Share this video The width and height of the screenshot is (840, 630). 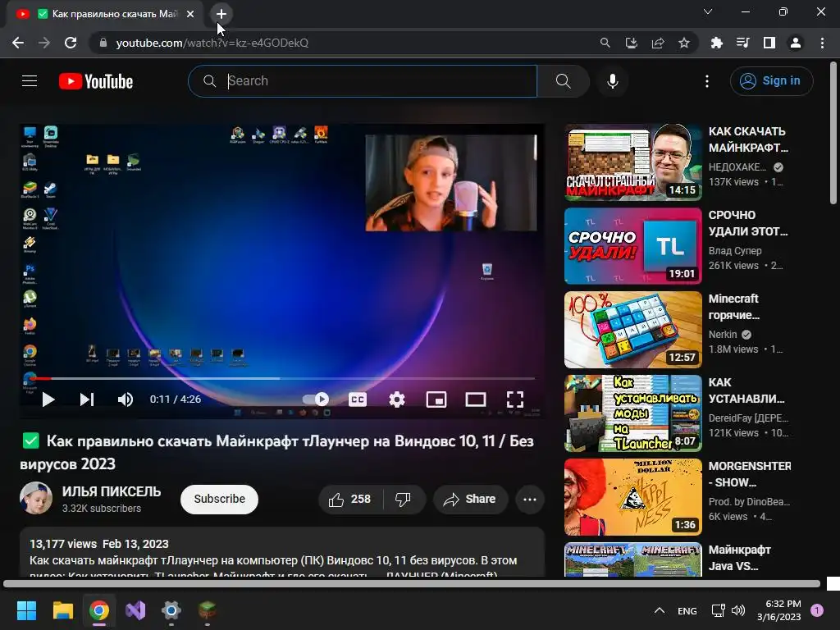pyautogui.click(x=470, y=500)
